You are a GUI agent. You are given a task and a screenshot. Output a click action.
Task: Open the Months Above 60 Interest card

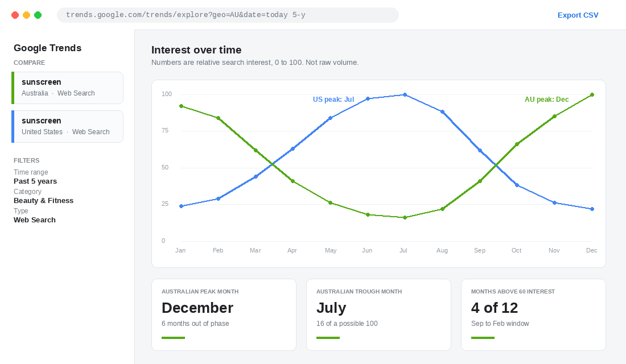pos(533,315)
